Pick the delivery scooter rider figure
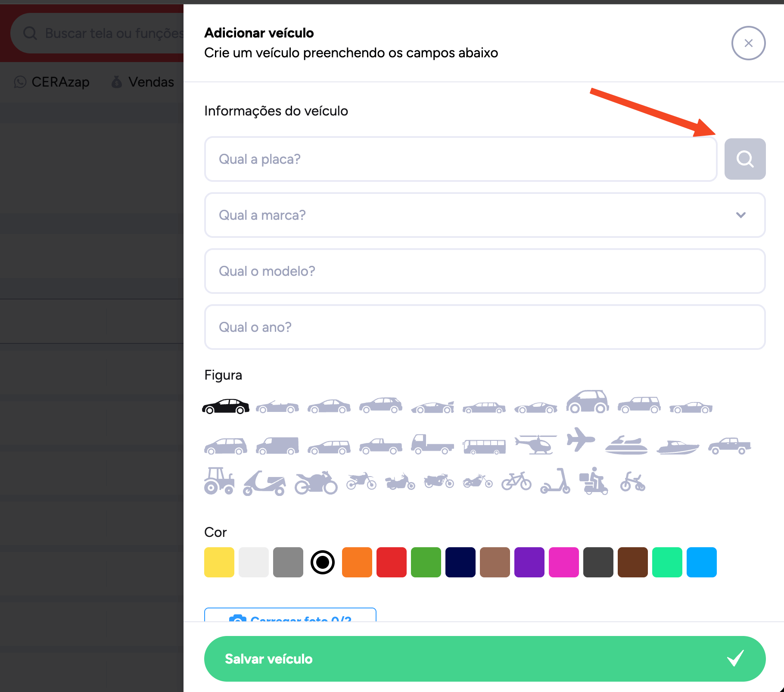The height and width of the screenshot is (692, 784). 594,481
